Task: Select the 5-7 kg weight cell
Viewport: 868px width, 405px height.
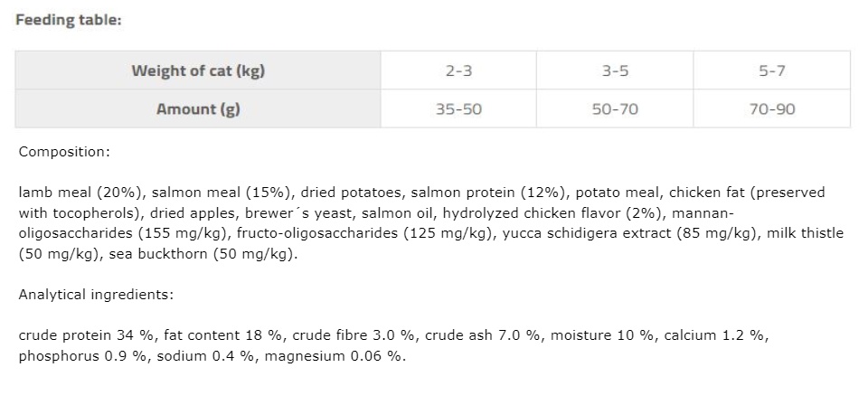Action: [771, 71]
